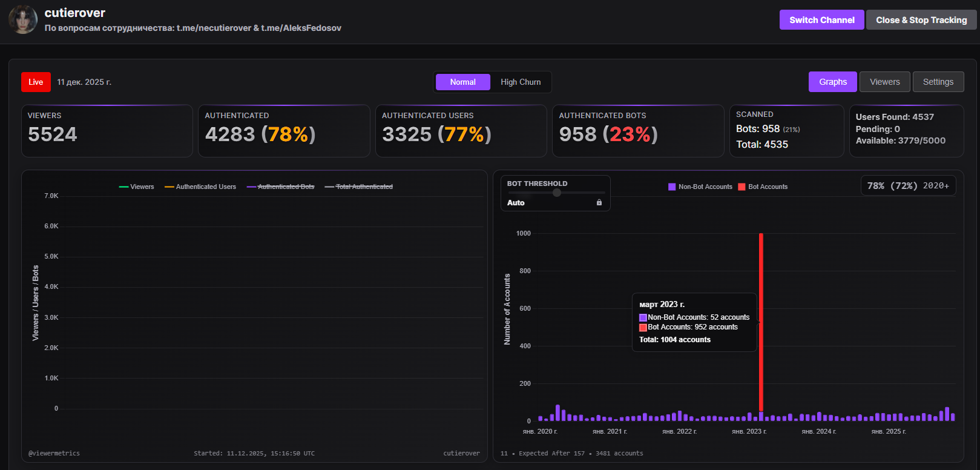Click the red Bot Accounts swatch in tooltip

(643, 328)
